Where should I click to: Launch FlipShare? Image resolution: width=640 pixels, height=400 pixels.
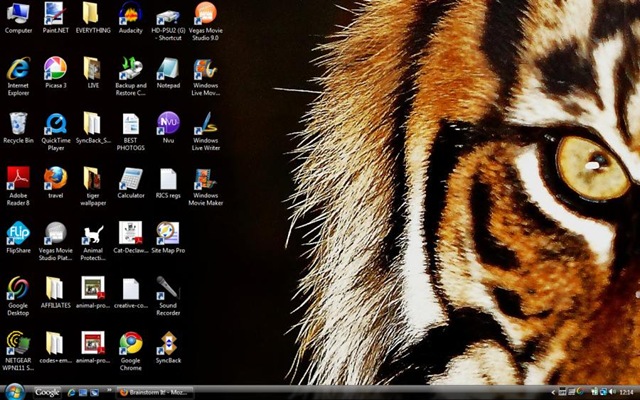point(18,238)
